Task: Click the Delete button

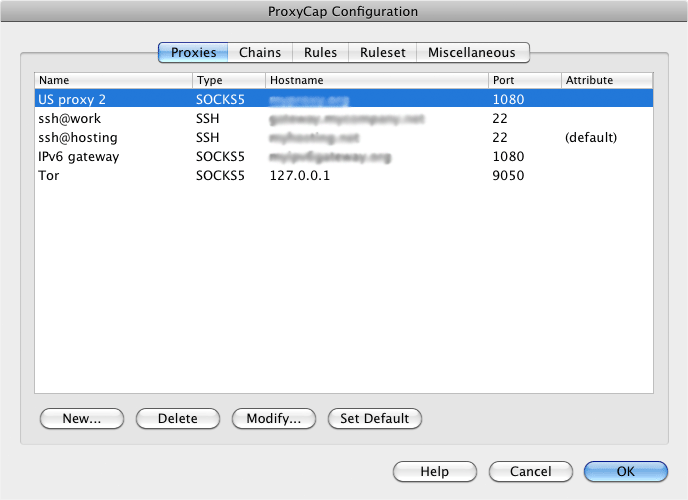Action: click(178, 419)
